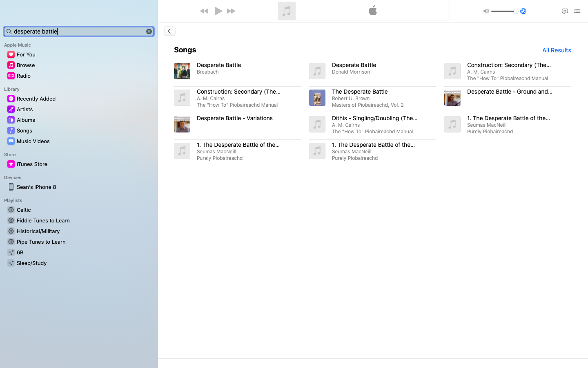Click the rewind previous track button
The image size is (588, 368).
(x=204, y=11)
